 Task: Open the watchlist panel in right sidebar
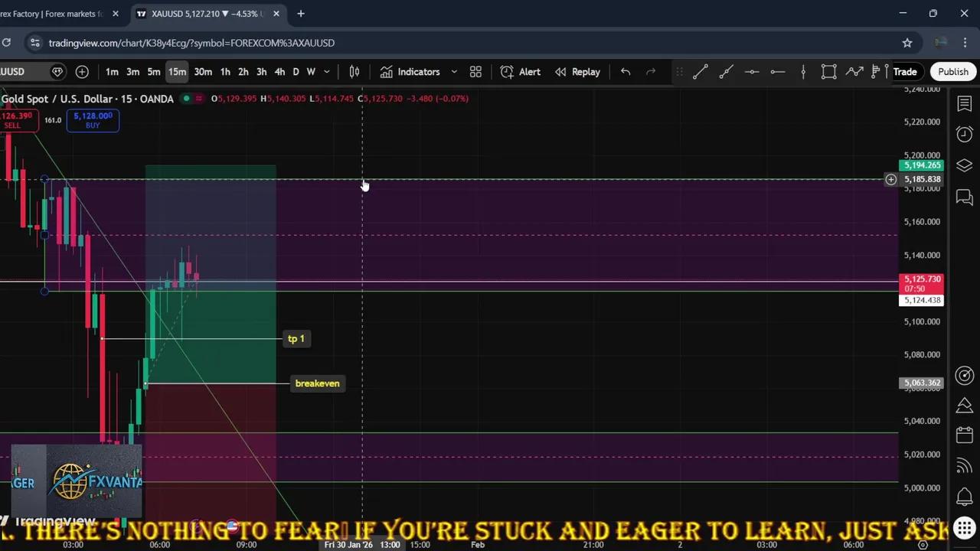964,103
